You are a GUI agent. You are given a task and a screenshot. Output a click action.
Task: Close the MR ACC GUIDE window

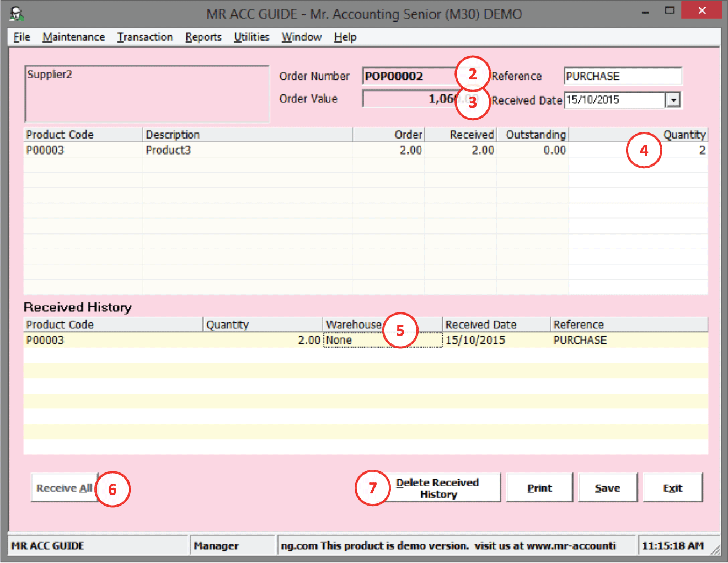[x=702, y=10]
